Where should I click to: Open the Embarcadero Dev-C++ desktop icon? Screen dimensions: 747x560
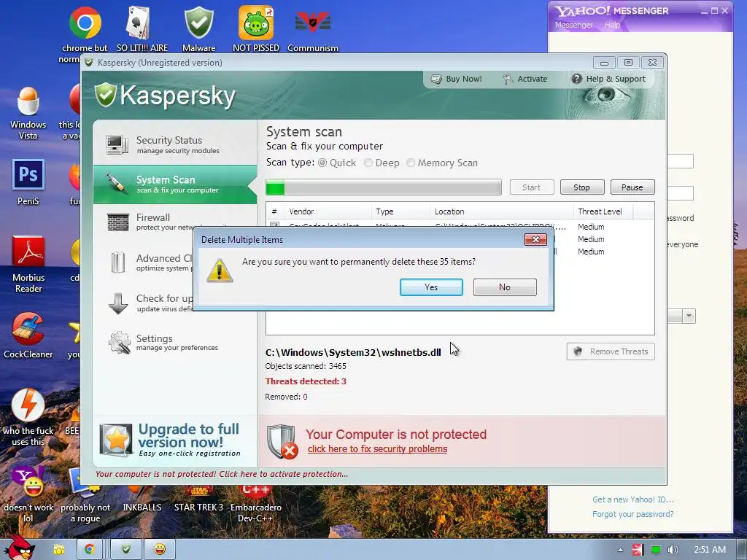256,491
